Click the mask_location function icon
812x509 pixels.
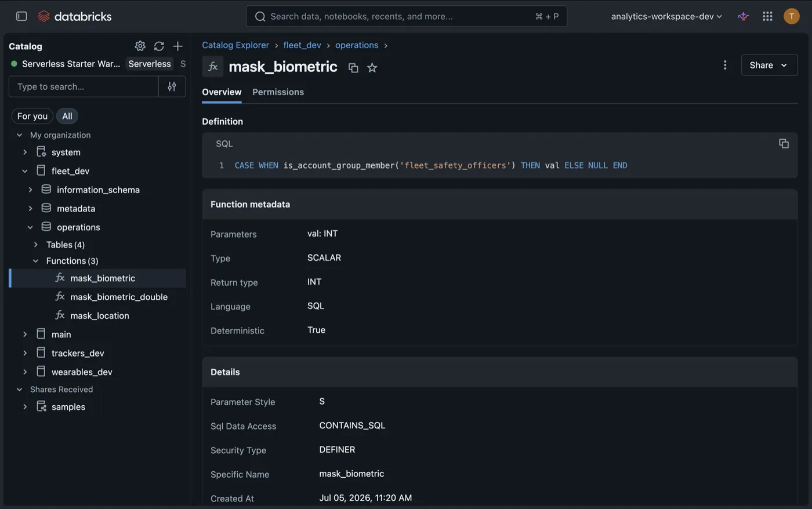[x=60, y=315]
